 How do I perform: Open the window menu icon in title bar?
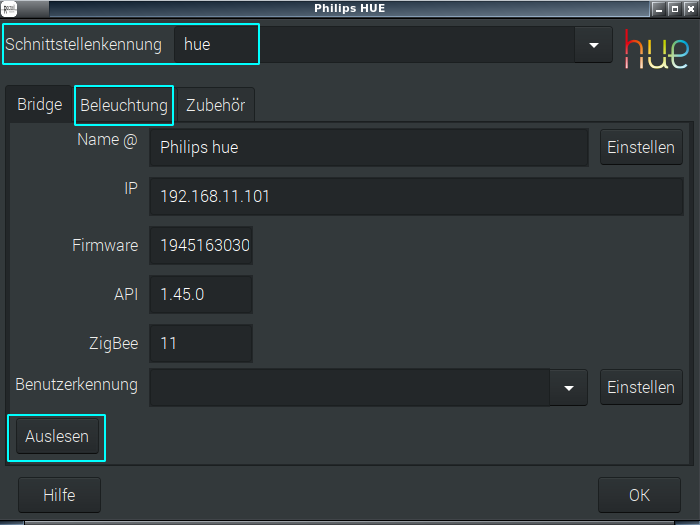pyautogui.click(x=8, y=8)
